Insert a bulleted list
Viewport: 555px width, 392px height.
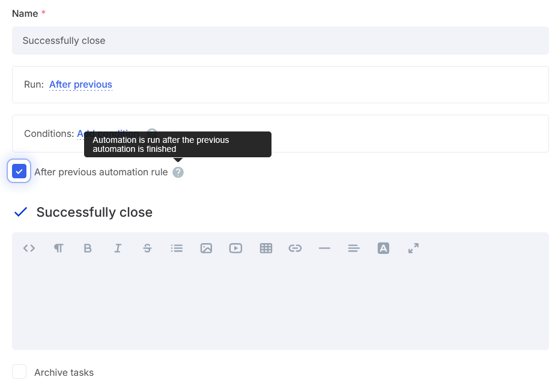coord(177,248)
